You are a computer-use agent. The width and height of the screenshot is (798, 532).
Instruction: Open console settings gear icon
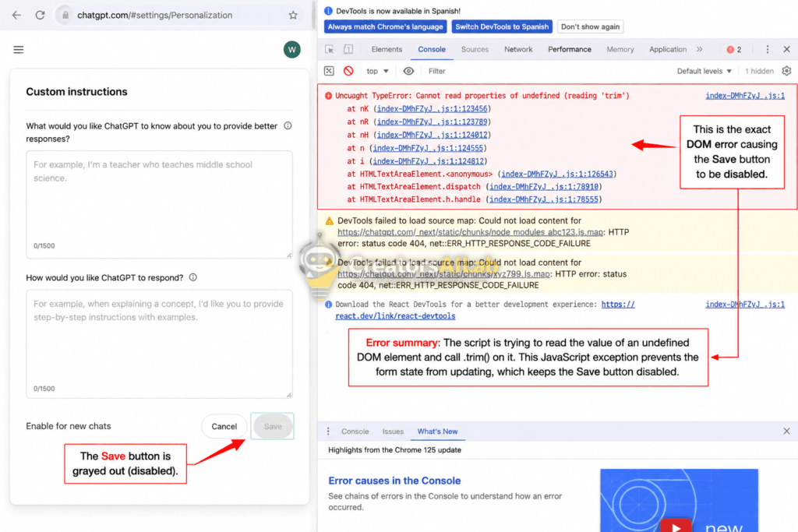click(x=786, y=71)
